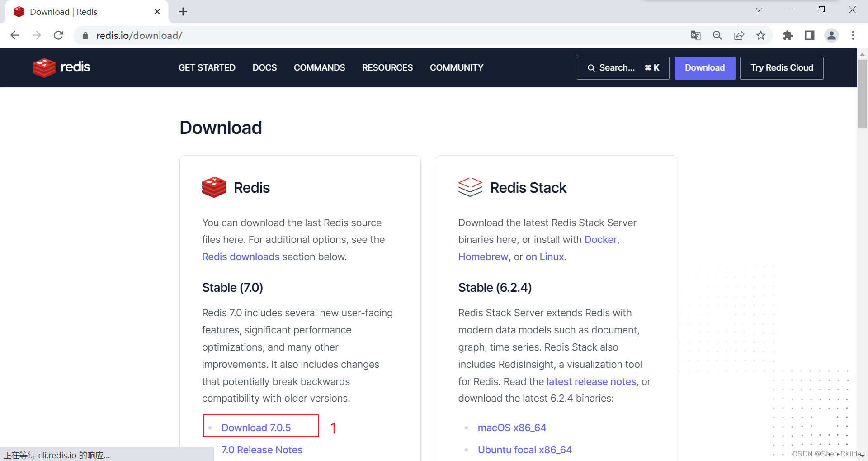Open the extensions puzzle icon

click(788, 35)
